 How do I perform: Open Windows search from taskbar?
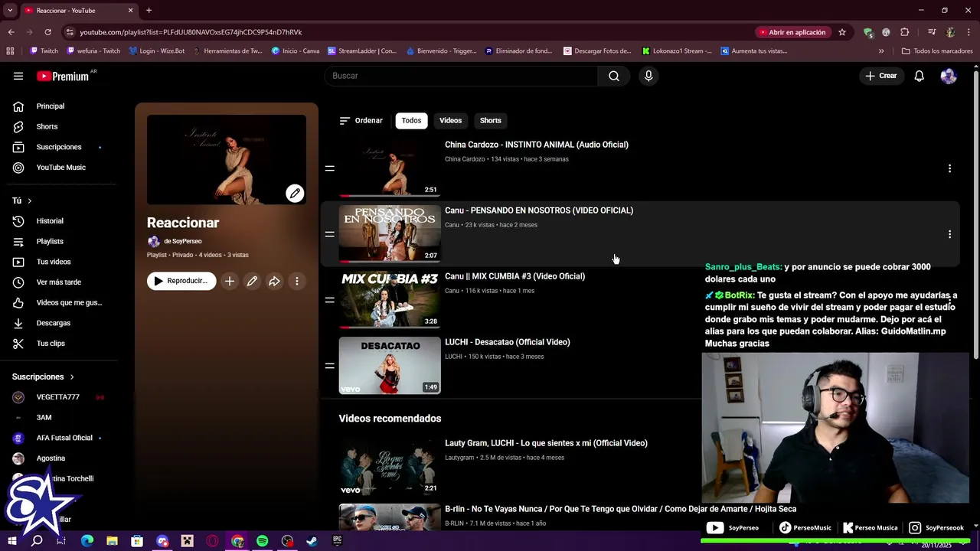[x=37, y=541]
